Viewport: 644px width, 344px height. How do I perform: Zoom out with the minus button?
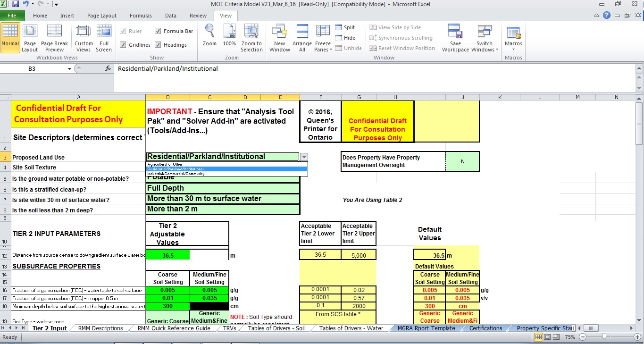(x=582, y=337)
